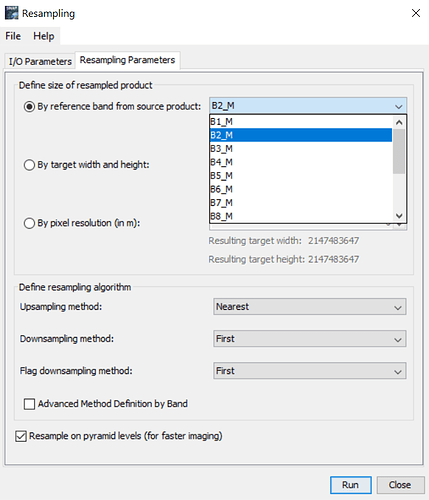Open the Upsampling method Nearest dropdown

[310, 307]
